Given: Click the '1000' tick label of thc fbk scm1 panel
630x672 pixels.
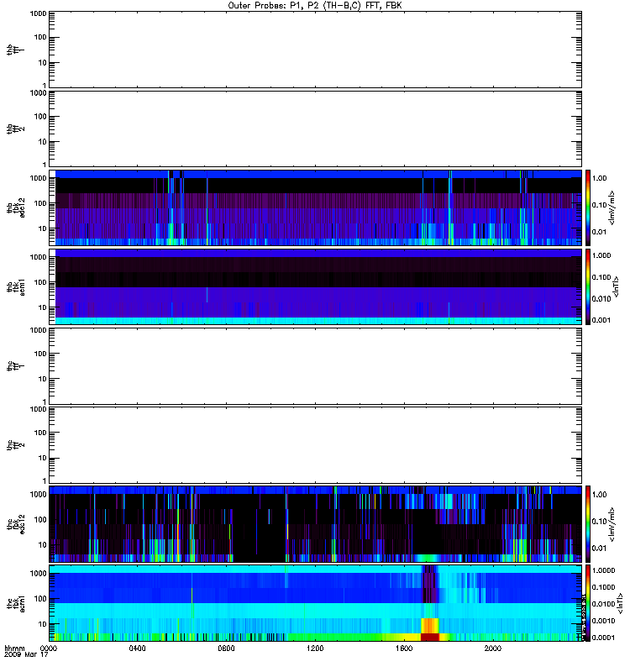Looking at the screenshot, I should pyautogui.click(x=38, y=574).
